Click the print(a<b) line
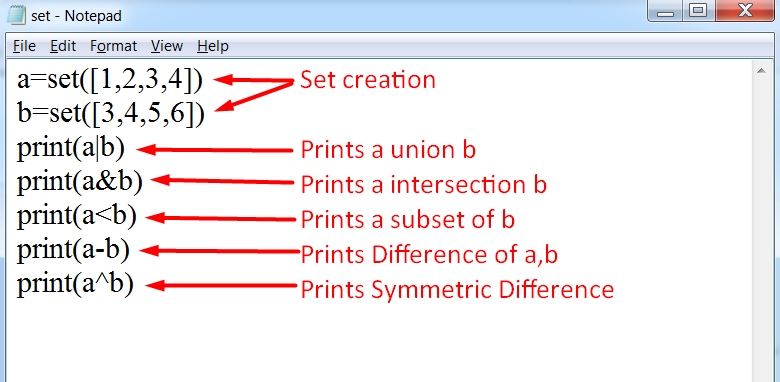The image size is (780, 382). 77,217
